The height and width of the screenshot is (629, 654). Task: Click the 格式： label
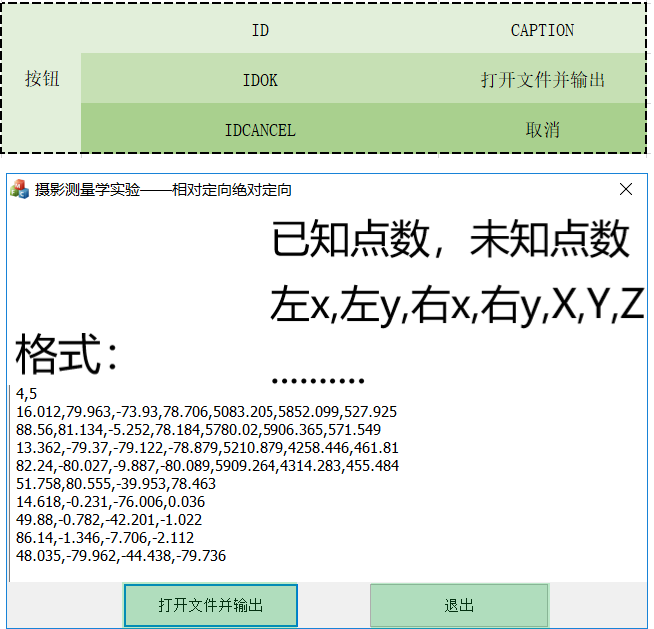67,355
